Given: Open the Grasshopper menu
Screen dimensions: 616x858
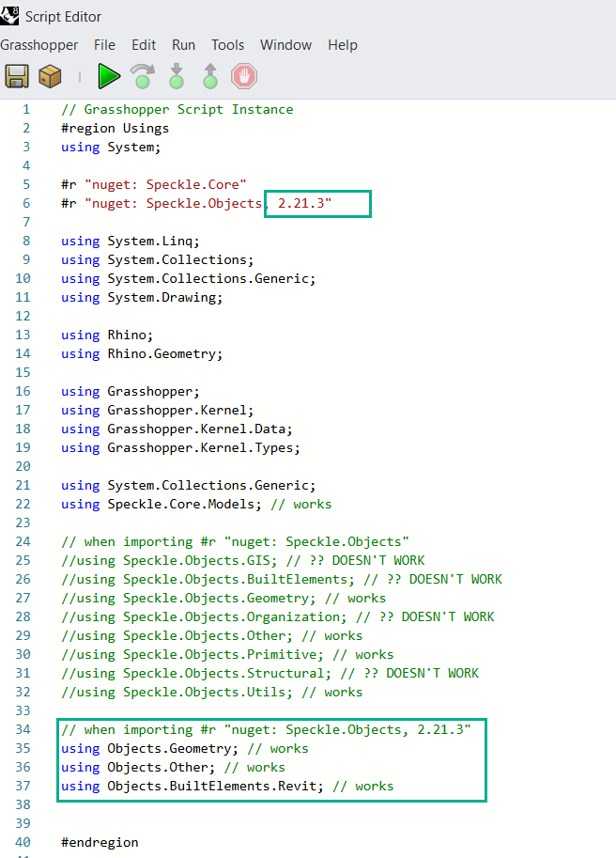Looking at the screenshot, I should [x=38, y=45].
